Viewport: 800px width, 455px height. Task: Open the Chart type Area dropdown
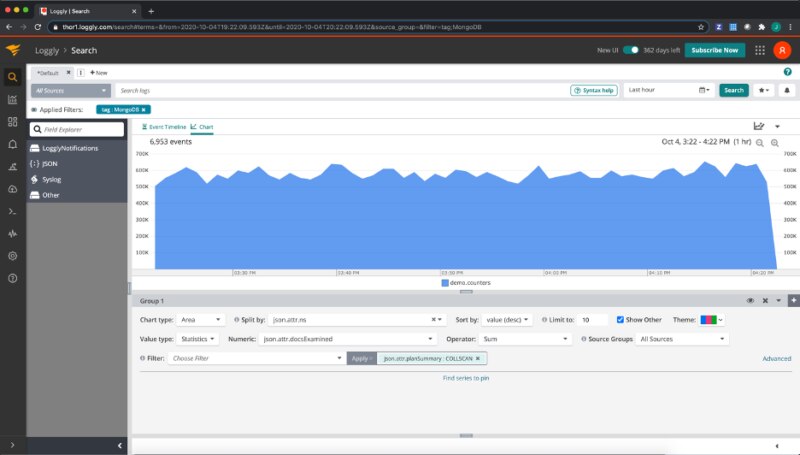[x=202, y=320]
